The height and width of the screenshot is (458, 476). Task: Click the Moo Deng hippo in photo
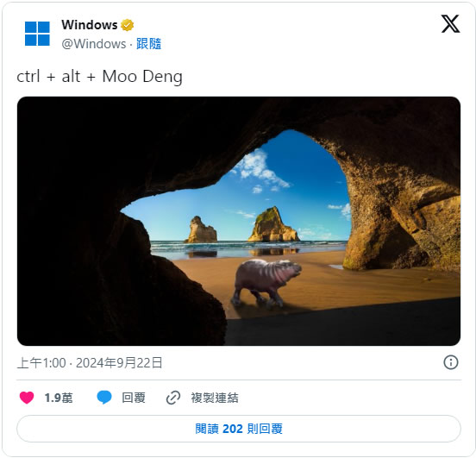click(266, 282)
